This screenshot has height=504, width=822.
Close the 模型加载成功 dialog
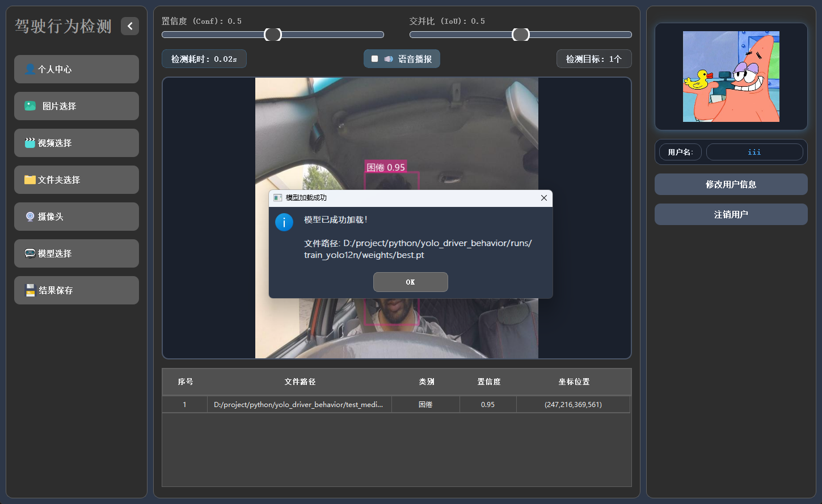tap(544, 198)
